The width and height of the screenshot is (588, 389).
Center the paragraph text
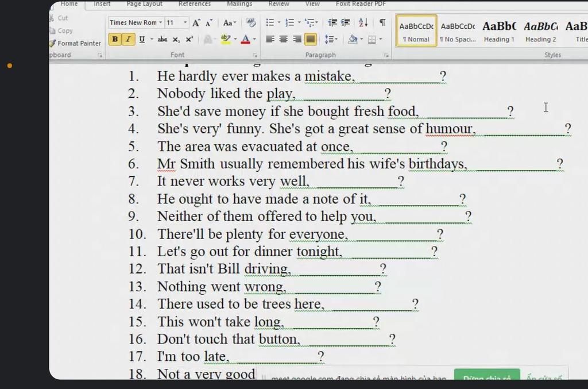point(284,39)
